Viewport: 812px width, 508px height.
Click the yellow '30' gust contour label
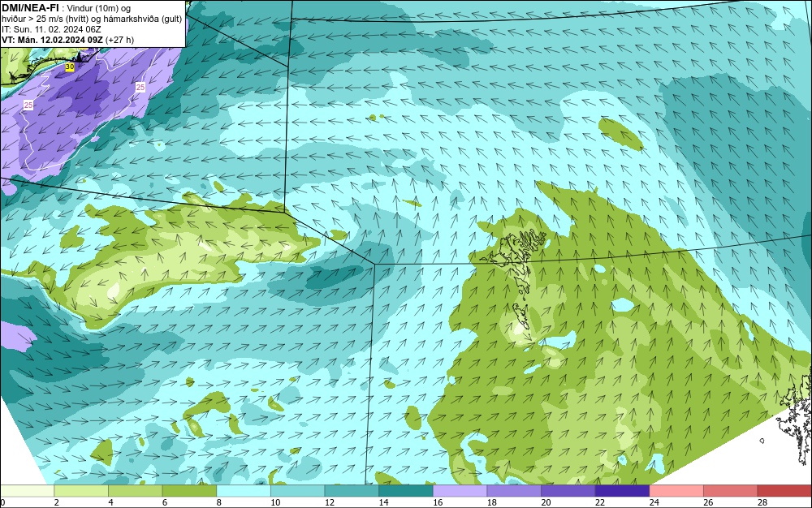point(70,67)
